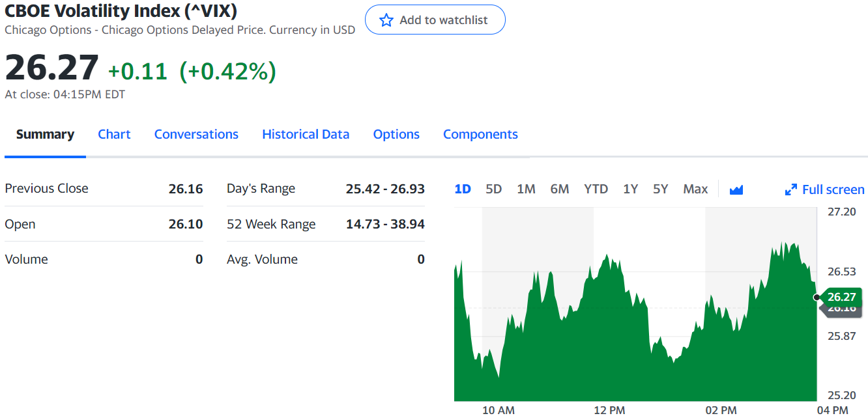The height and width of the screenshot is (418, 868).
Task: Click the CBOE Volatility Index (^VIX) title
Action: (121, 11)
